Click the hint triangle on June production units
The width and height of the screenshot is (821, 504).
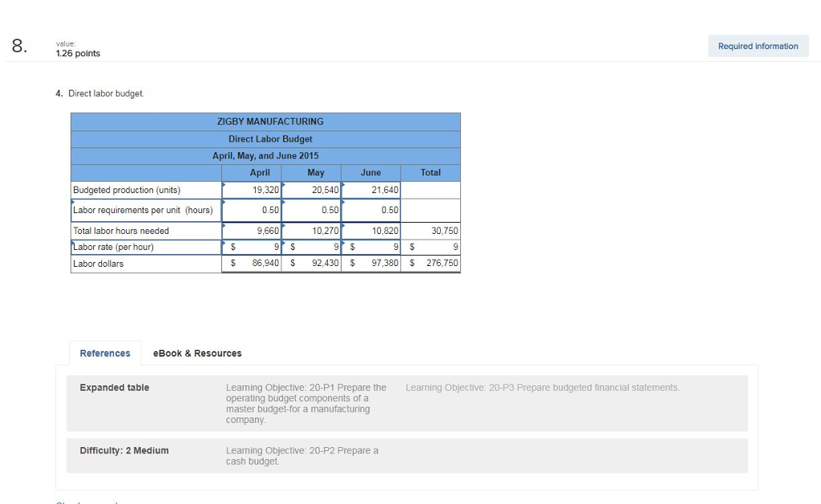click(344, 183)
